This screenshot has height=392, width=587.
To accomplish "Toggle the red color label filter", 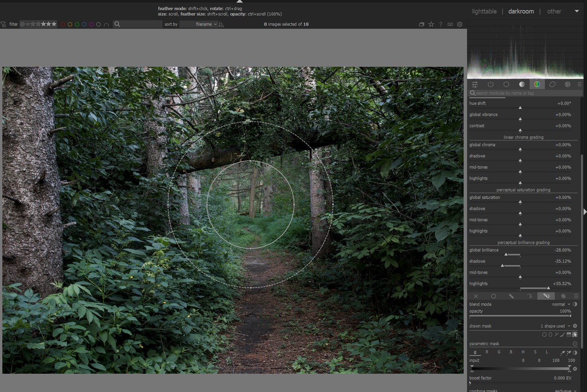I will coord(63,24).
